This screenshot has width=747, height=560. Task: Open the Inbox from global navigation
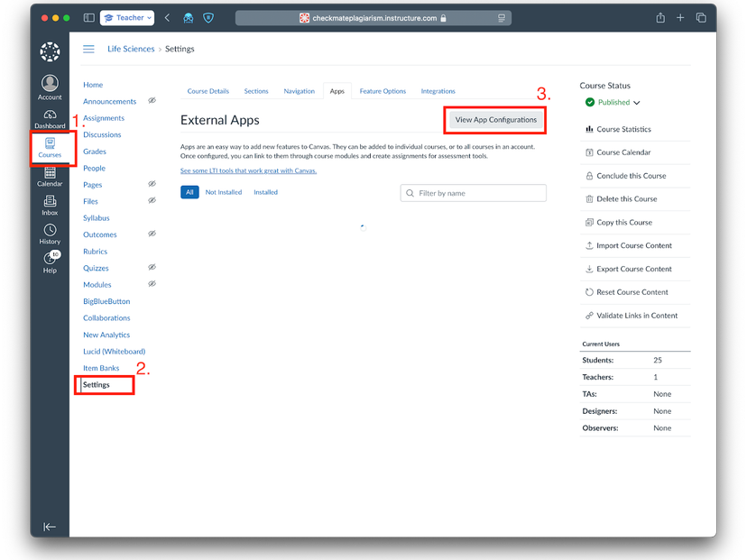coord(50,203)
